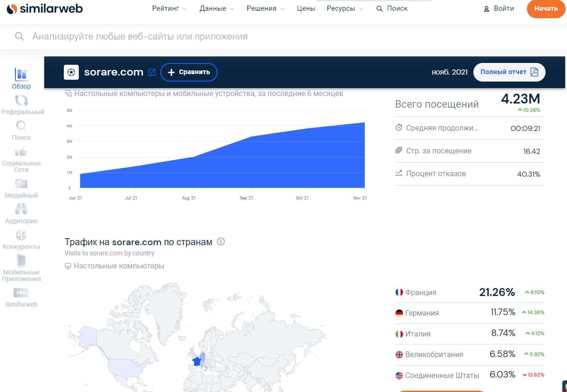Click the Similarweb logo
Viewport: 567px width, 392px height.
(45, 8)
